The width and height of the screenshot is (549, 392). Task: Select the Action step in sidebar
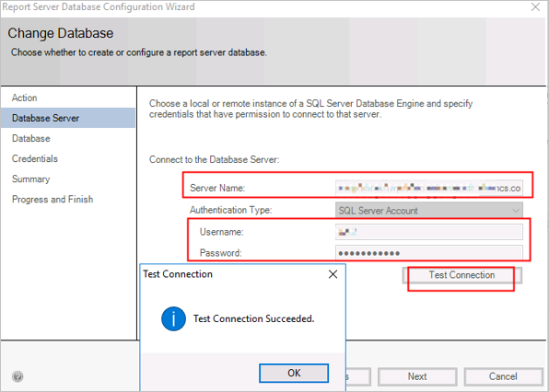point(25,98)
